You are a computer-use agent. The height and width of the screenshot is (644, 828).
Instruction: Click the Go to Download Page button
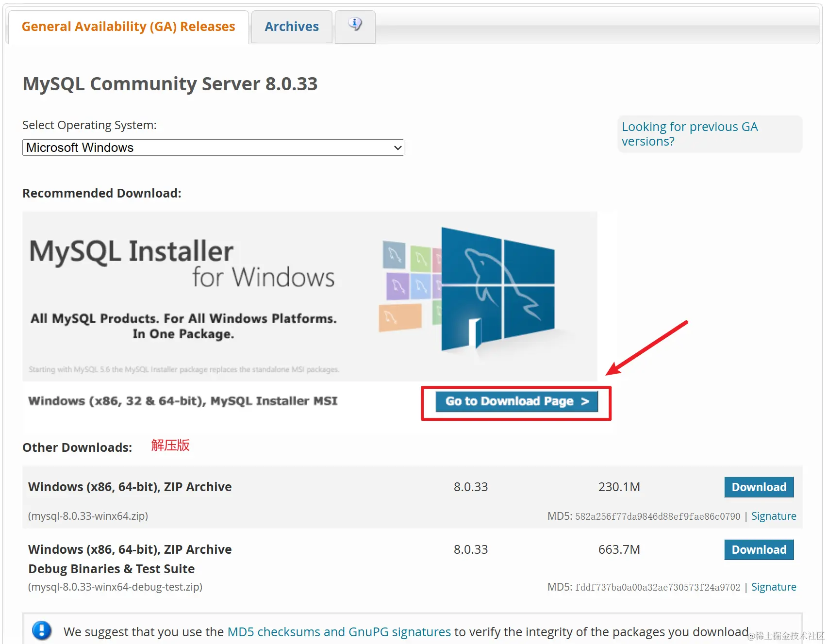(516, 401)
